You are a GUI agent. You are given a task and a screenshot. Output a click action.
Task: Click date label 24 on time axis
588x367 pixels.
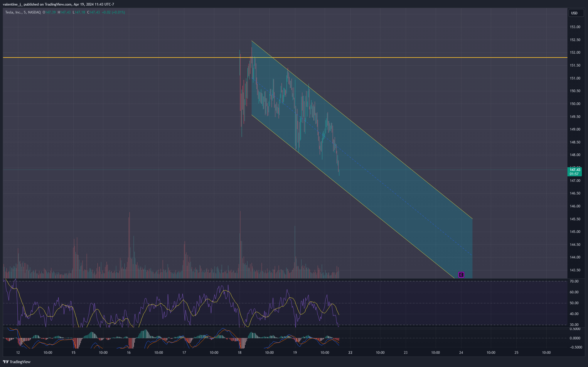click(x=461, y=353)
